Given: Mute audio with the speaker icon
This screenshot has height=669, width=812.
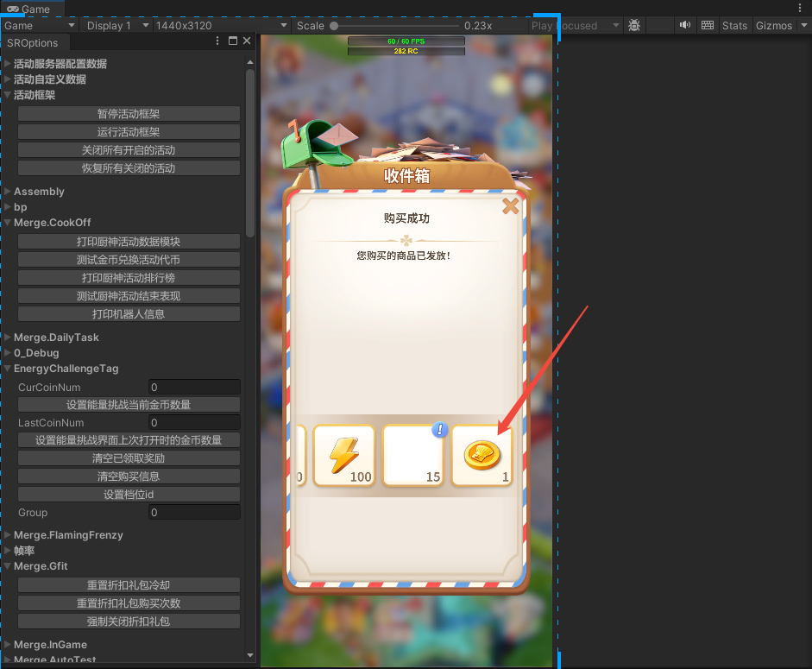Looking at the screenshot, I should 685,26.
